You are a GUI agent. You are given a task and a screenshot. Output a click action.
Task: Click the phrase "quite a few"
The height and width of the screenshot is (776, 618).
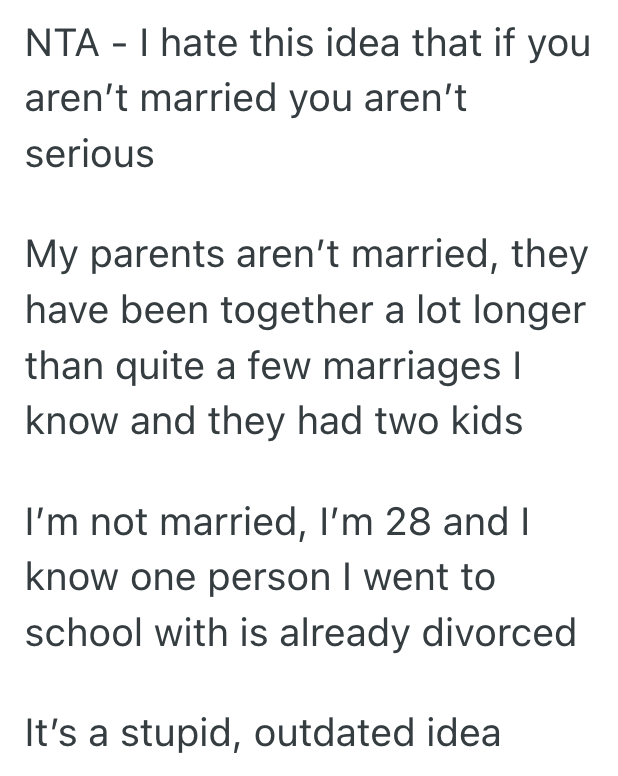200,366
